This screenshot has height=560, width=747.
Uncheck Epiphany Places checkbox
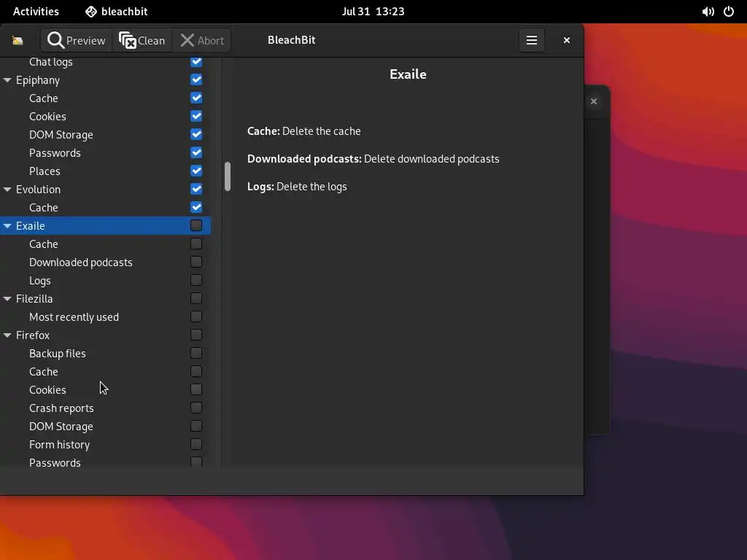[196, 171]
